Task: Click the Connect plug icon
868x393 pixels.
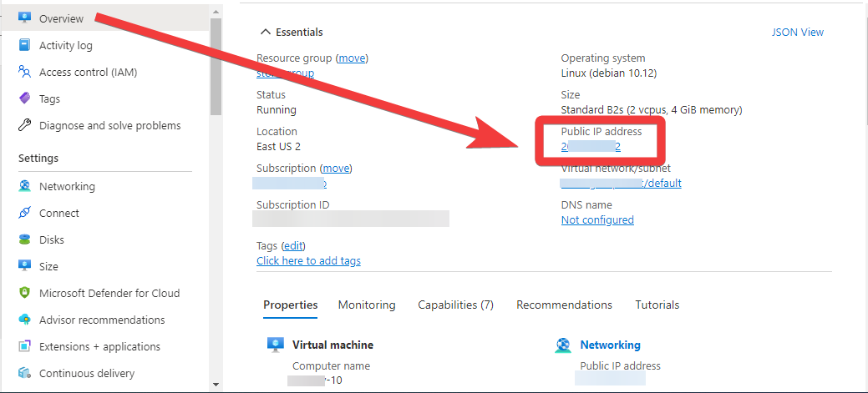Action: (24, 213)
